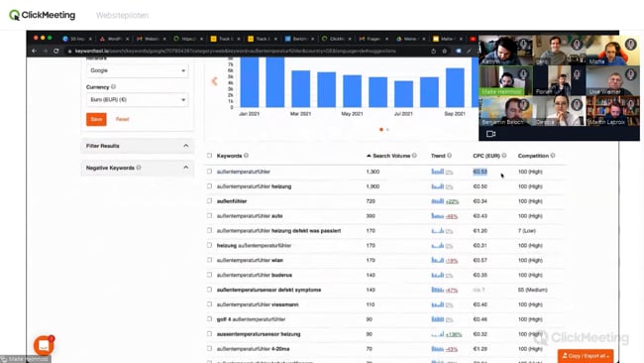Click microphone icon on Benjamin Beloch's video
This screenshot has height=363, width=644.
[523, 105]
